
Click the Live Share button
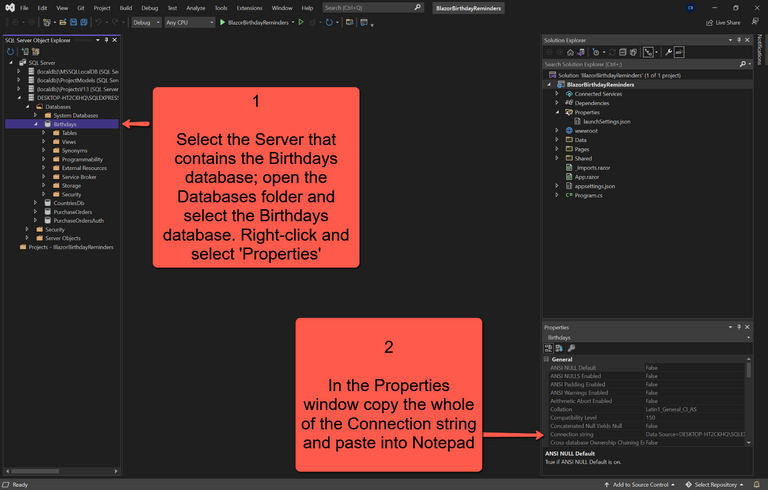(x=722, y=21)
